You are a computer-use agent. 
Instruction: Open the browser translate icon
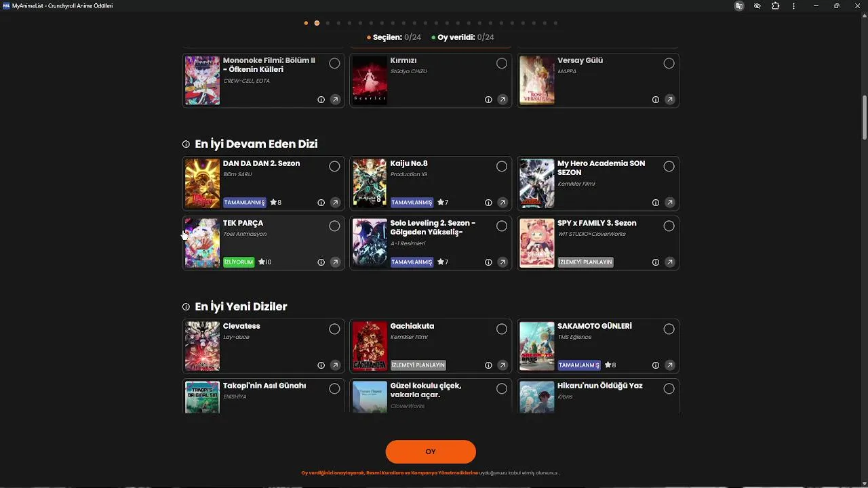[739, 6]
